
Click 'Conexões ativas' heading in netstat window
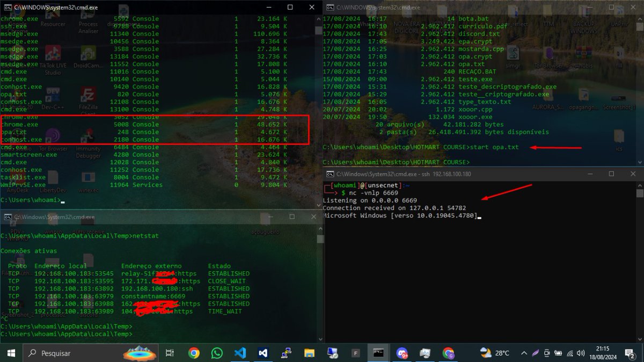point(29,250)
